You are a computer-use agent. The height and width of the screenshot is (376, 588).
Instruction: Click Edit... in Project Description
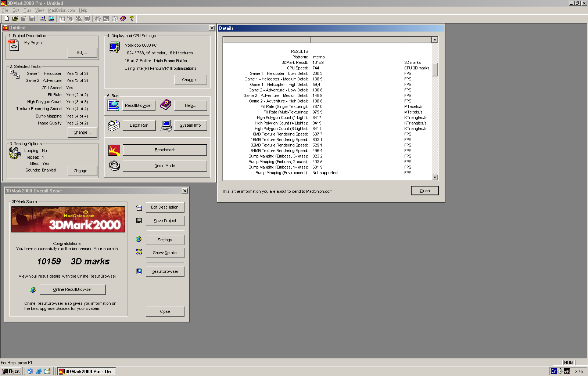[82, 53]
